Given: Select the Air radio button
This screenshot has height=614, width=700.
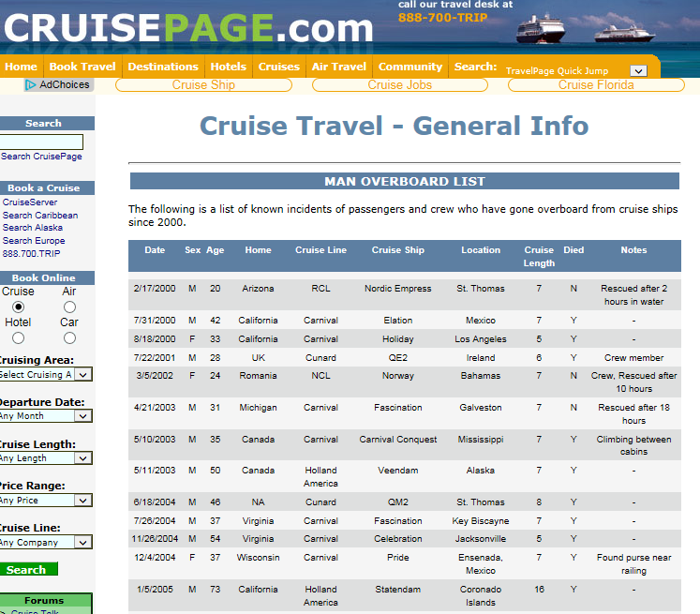Looking at the screenshot, I should click(x=69, y=307).
